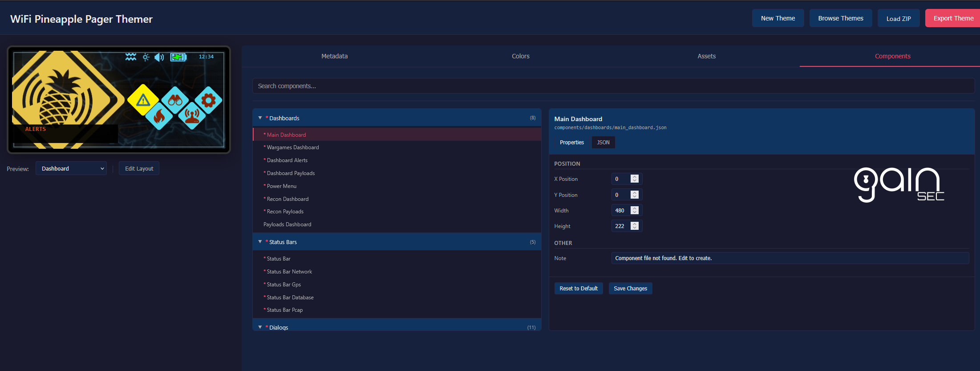Show the JSON sub-tab
This screenshot has height=371, width=980.
(603, 143)
